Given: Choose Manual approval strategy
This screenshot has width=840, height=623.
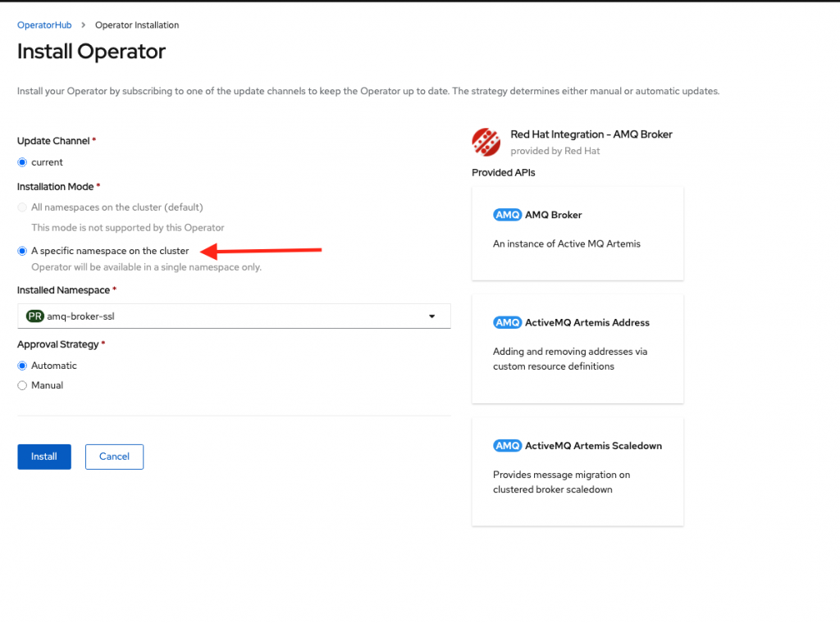Looking at the screenshot, I should tap(22, 385).
